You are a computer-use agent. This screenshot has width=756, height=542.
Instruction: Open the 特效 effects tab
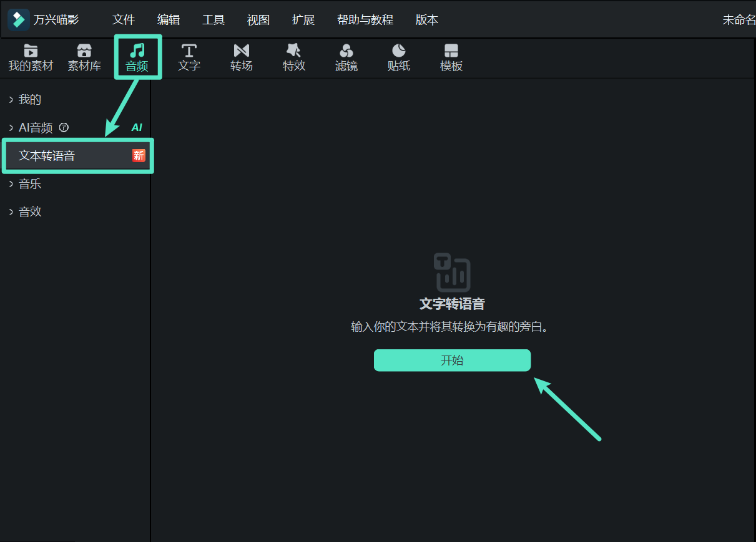coord(294,58)
